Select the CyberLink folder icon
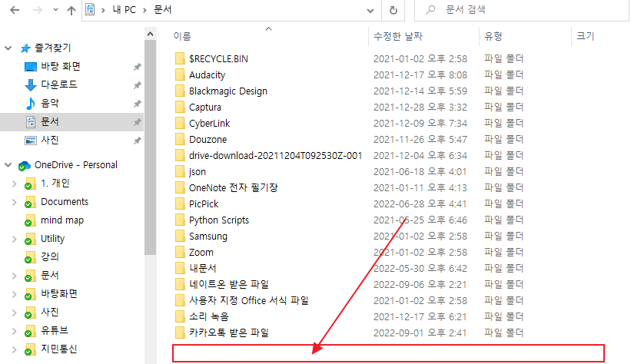The height and width of the screenshot is (364, 631). 180,123
